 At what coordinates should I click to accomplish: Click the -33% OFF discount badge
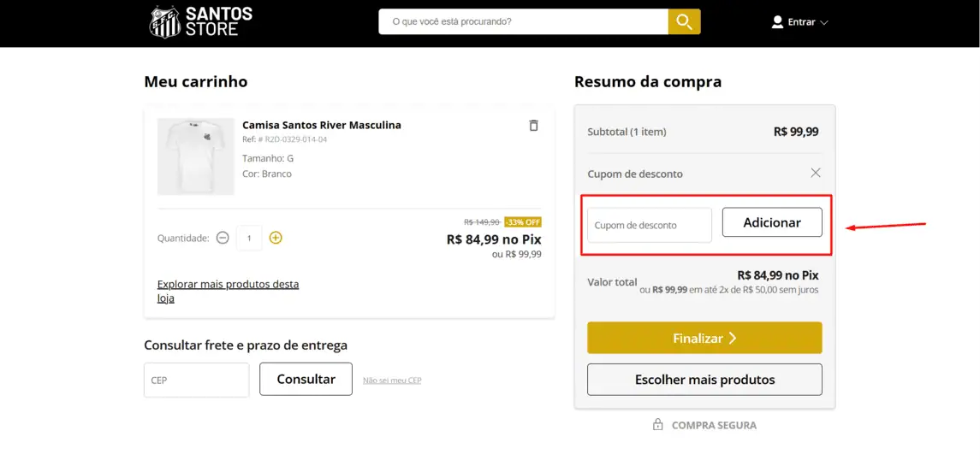[x=522, y=221]
